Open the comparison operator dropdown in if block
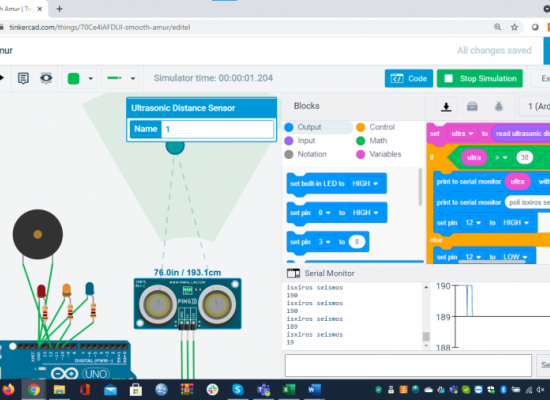The image size is (550, 400). point(501,158)
